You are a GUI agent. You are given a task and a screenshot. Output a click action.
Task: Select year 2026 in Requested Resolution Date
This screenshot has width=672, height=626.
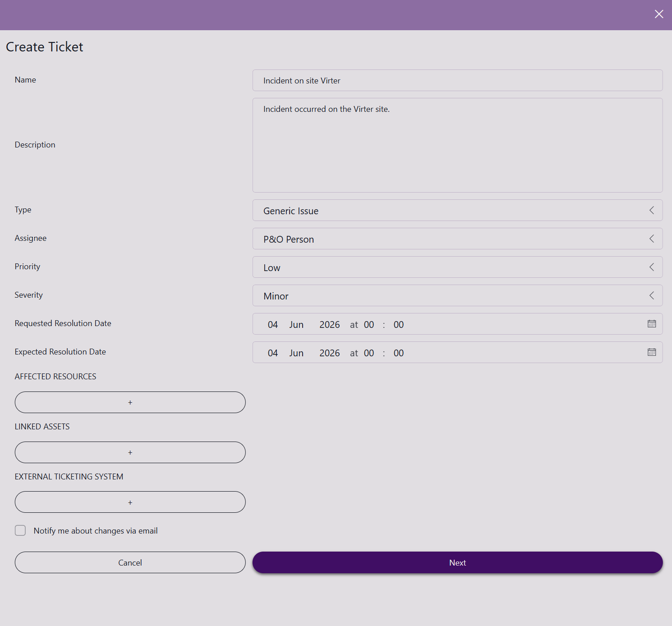[330, 325]
